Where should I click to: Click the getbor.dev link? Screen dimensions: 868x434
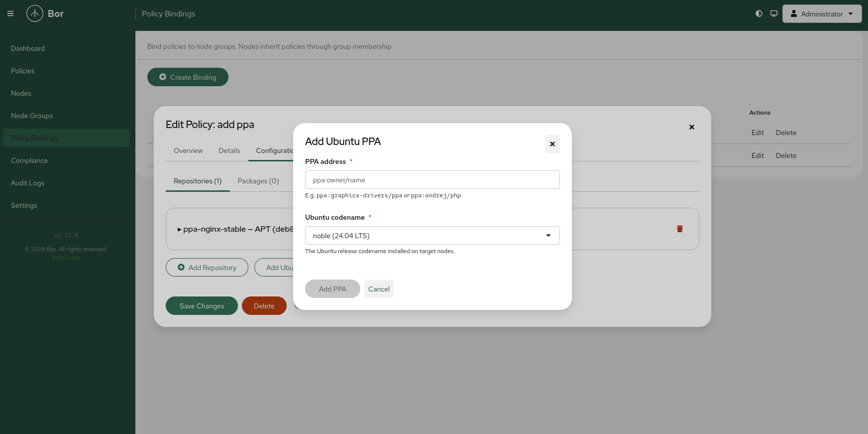(66, 258)
